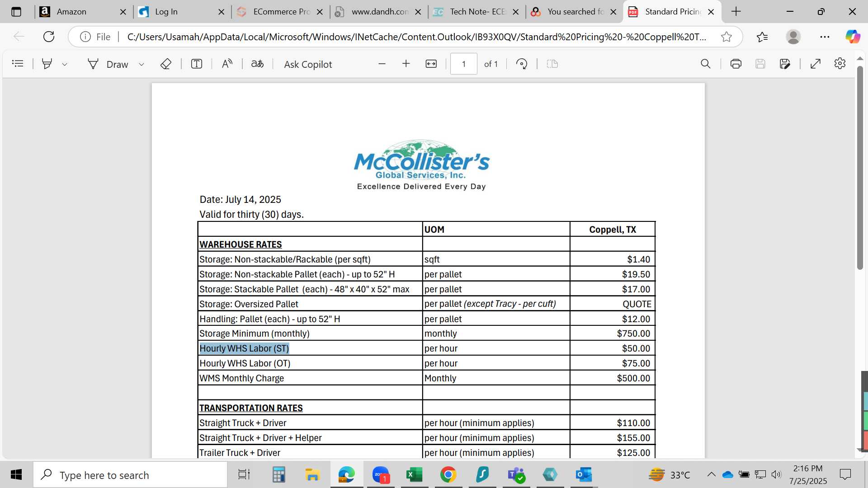
Task: Open the weather widget showing 33°C
Action: [670, 474]
